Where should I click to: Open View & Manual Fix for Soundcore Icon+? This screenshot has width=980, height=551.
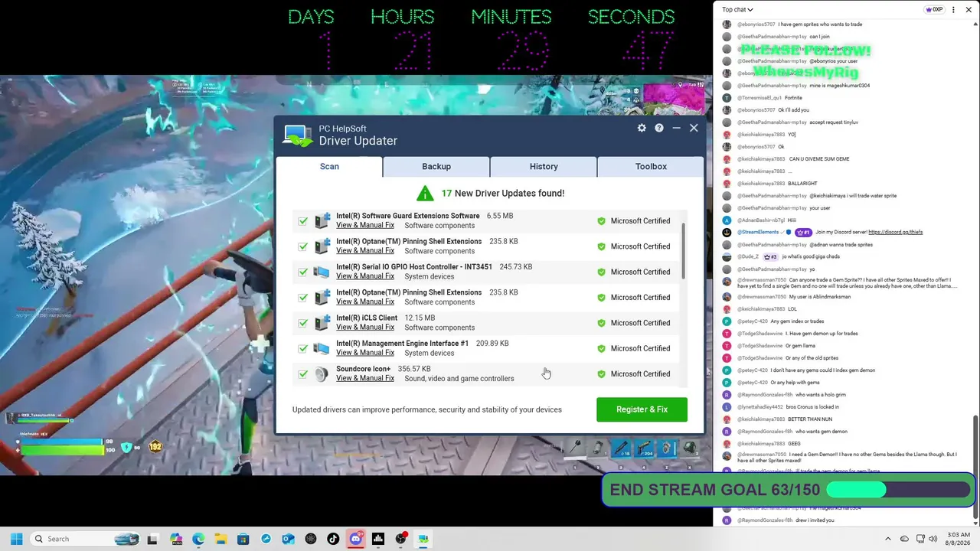click(365, 378)
